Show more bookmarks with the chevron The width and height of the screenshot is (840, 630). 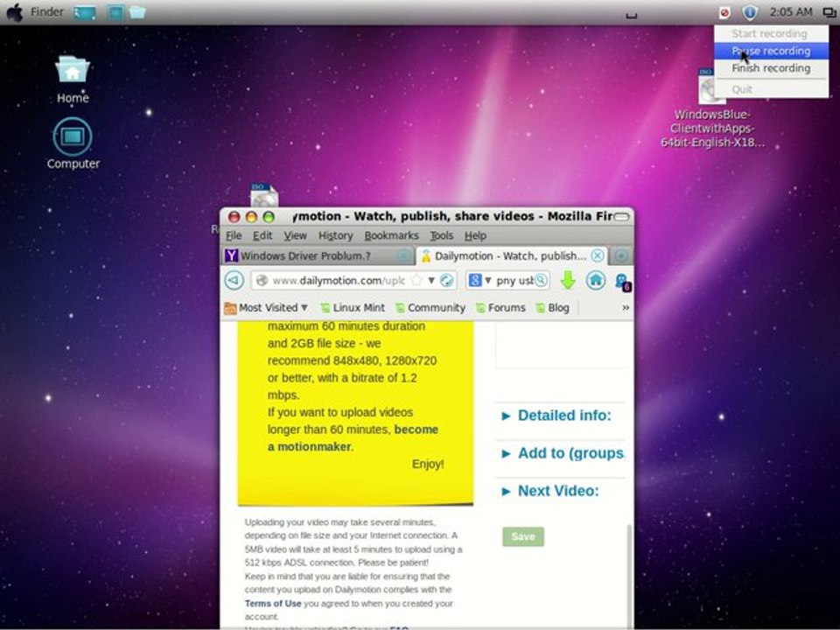point(625,307)
